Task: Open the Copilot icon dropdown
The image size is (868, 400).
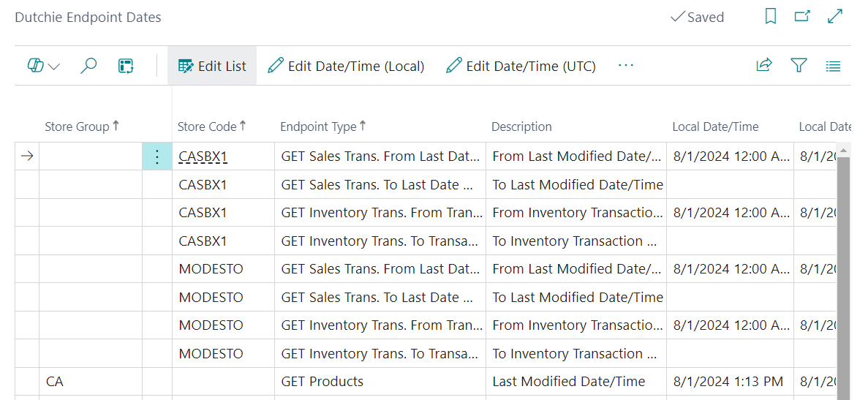Action: pyautogui.click(x=43, y=66)
